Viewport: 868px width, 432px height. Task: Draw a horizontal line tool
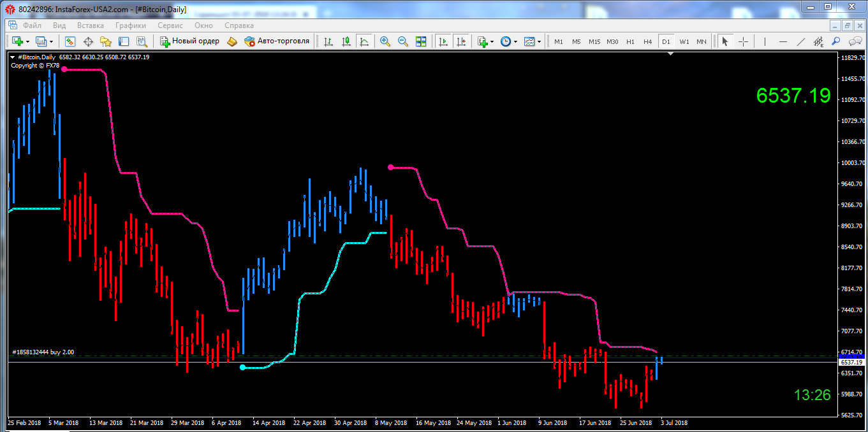(x=784, y=41)
